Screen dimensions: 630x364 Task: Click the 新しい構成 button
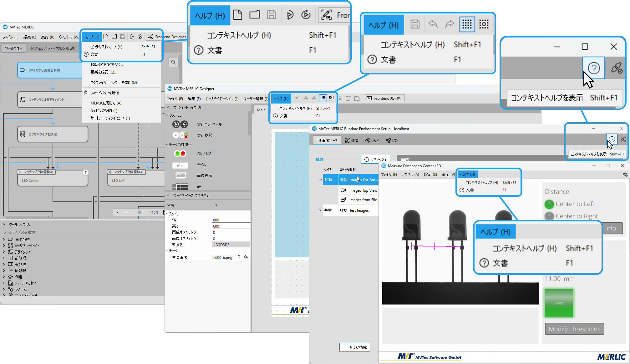tap(355, 347)
